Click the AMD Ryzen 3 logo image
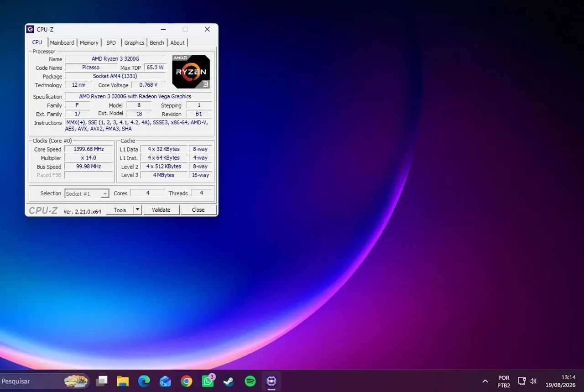Screen dimensions: 584x392 (191, 72)
